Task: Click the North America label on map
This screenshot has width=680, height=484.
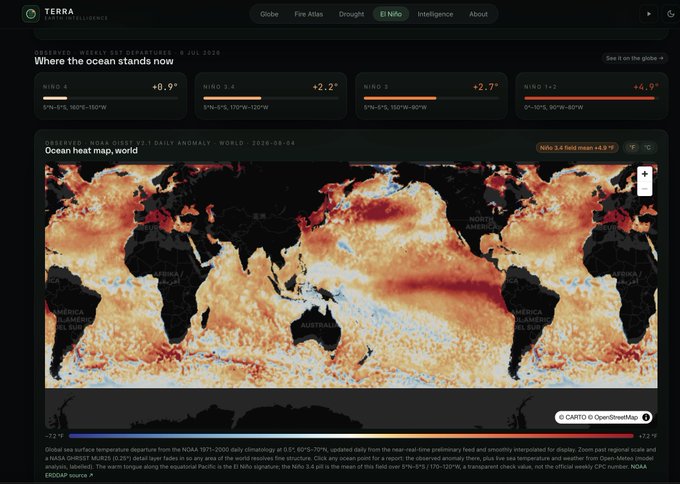Action: point(481,222)
